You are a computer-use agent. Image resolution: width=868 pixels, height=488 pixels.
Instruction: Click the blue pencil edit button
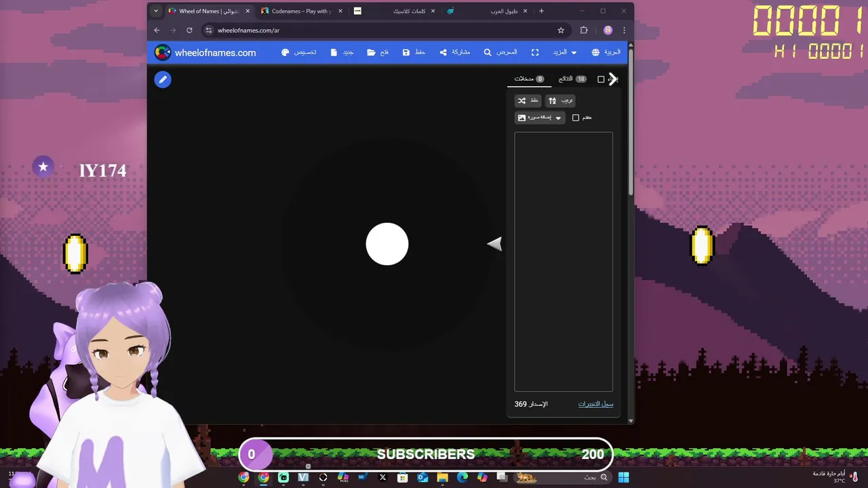163,79
